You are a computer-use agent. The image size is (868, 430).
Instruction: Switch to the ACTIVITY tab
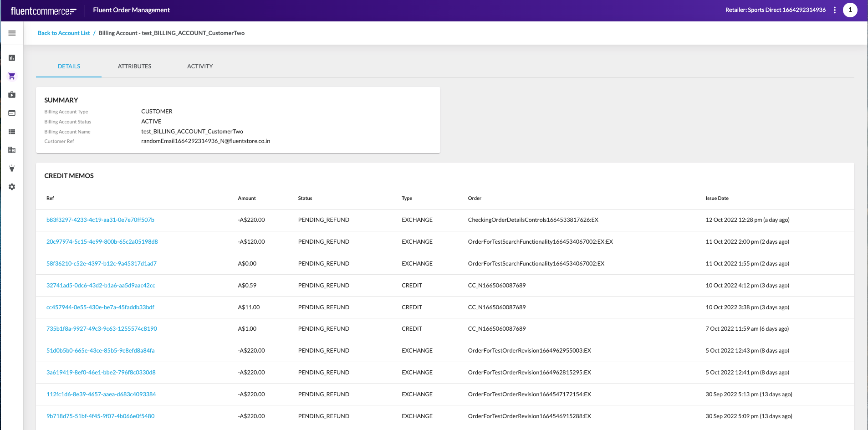click(199, 66)
